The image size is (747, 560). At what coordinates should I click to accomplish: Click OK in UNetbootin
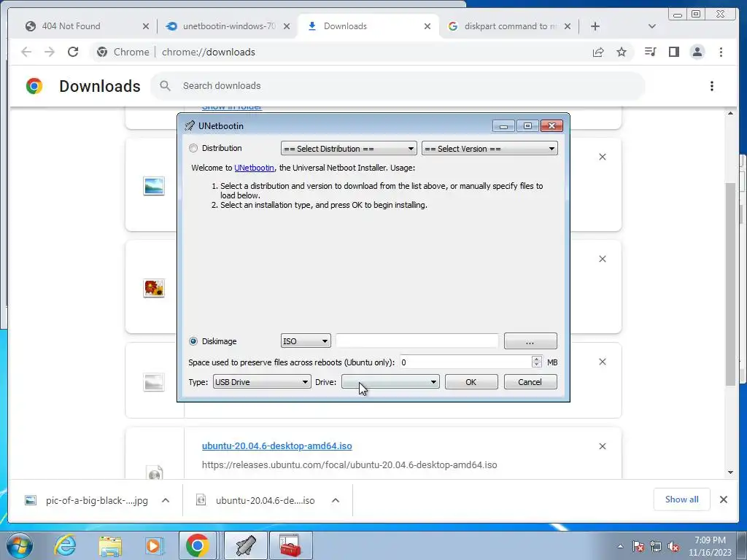[x=471, y=382]
